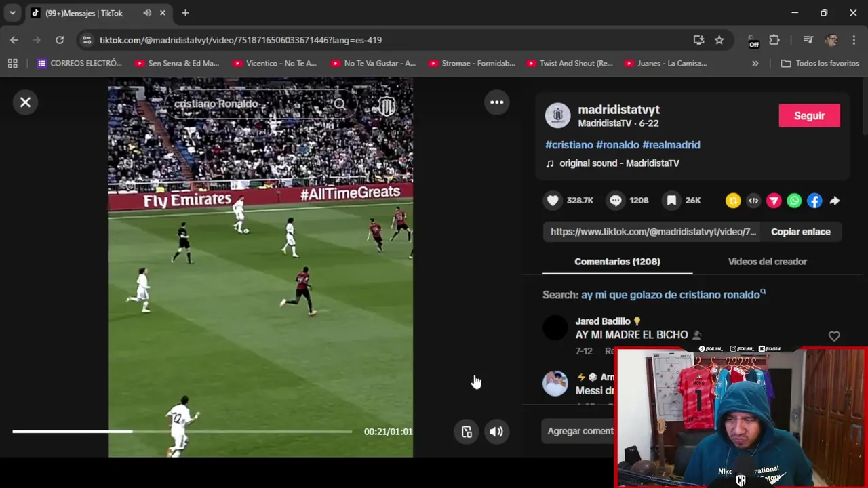Click the video progress bar
Image resolution: width=868 pixels, height=488 pixels.
pos(182,432)
